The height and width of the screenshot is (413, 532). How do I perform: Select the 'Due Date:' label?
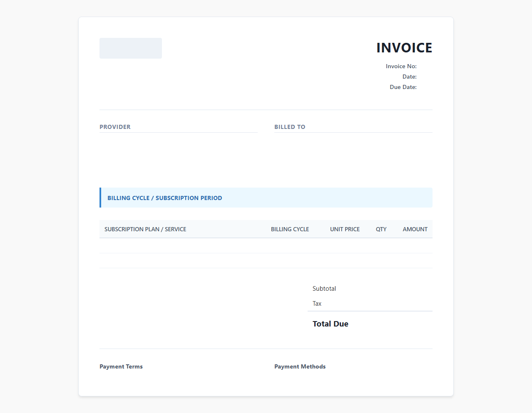(403, 87)
